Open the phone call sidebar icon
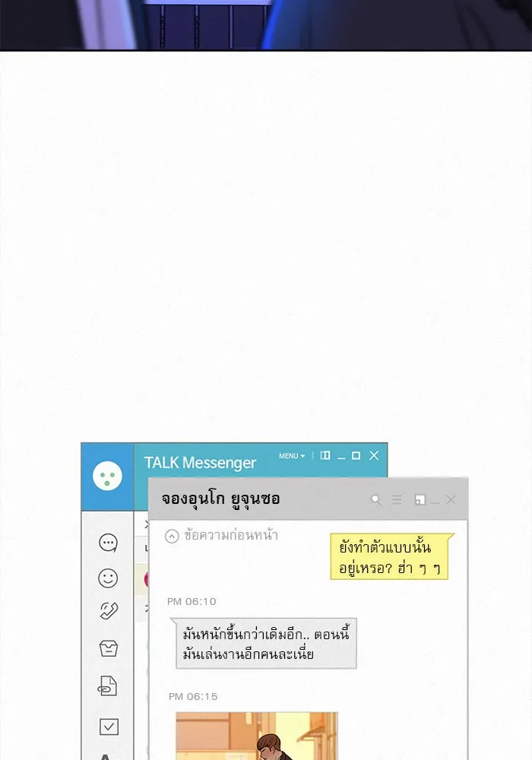 pyautogui.click(x=109, y=611)
